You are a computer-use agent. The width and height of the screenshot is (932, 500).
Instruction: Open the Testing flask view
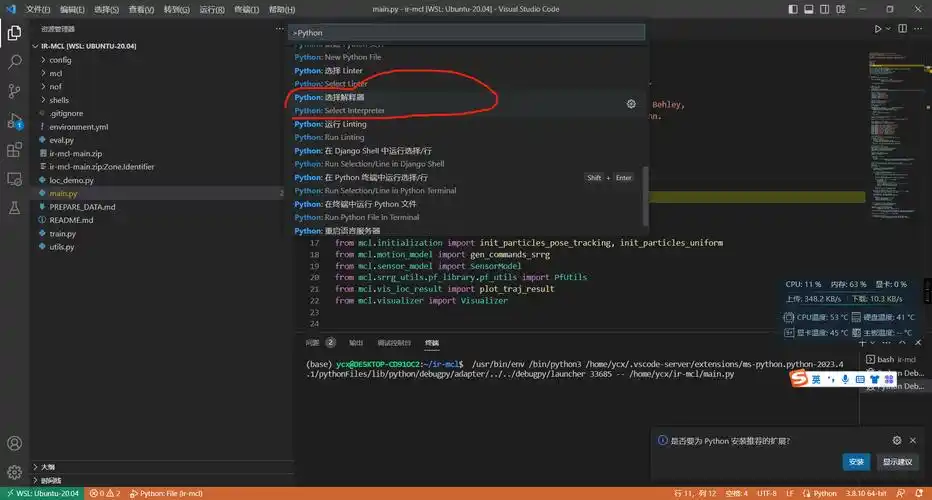(x=15, y=208)
